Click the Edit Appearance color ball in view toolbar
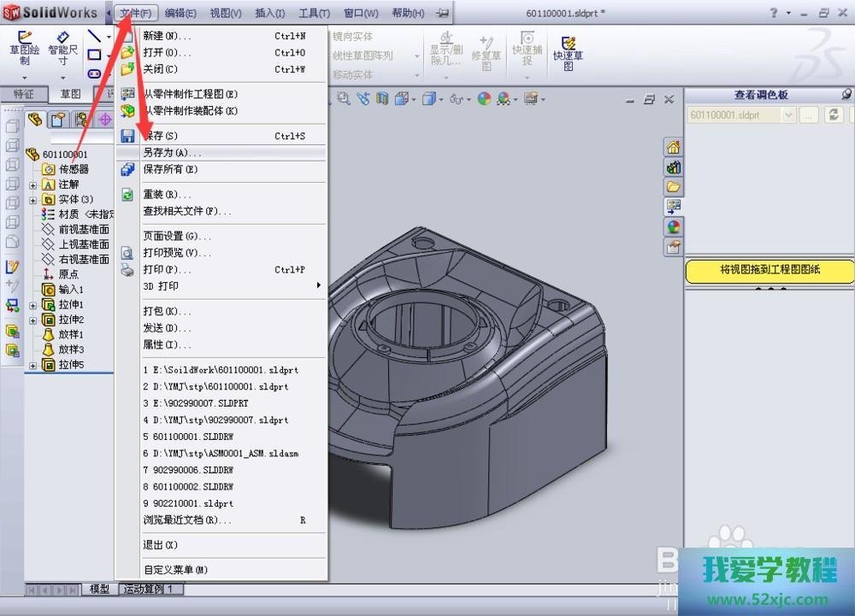The image size is (855, 616). [x=485, y=99]
